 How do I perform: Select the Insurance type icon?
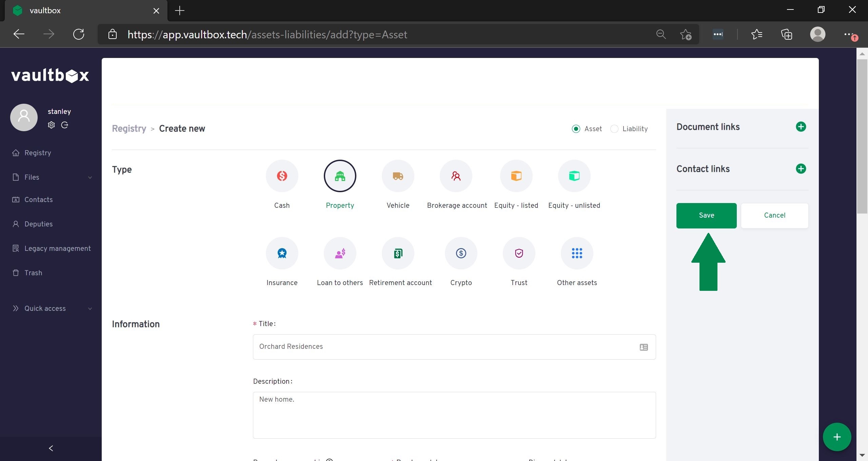tap(282, 253)
